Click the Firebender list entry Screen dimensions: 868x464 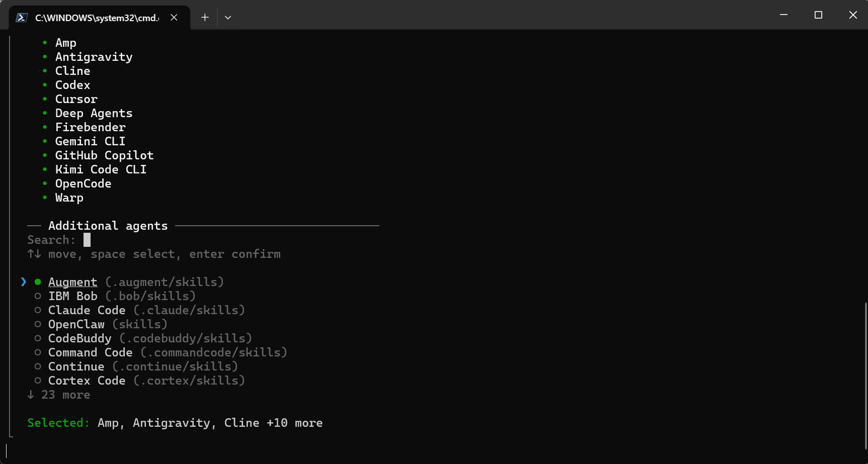tap(91, 127)
